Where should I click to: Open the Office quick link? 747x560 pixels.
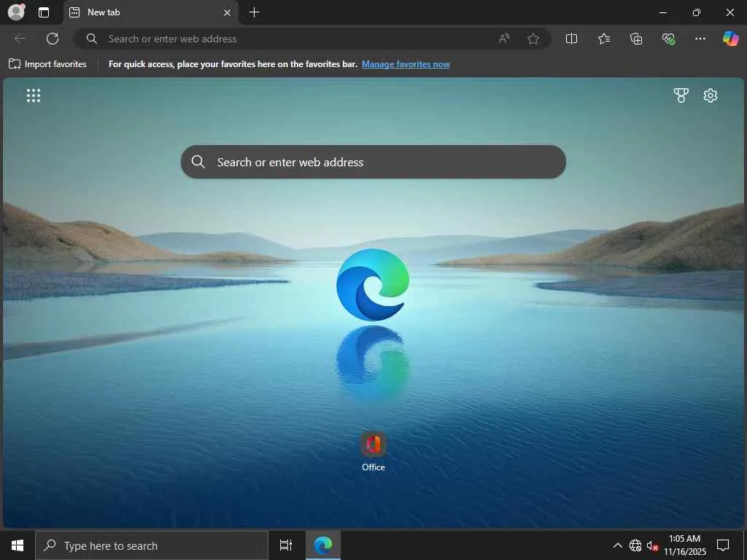[373, 451]
